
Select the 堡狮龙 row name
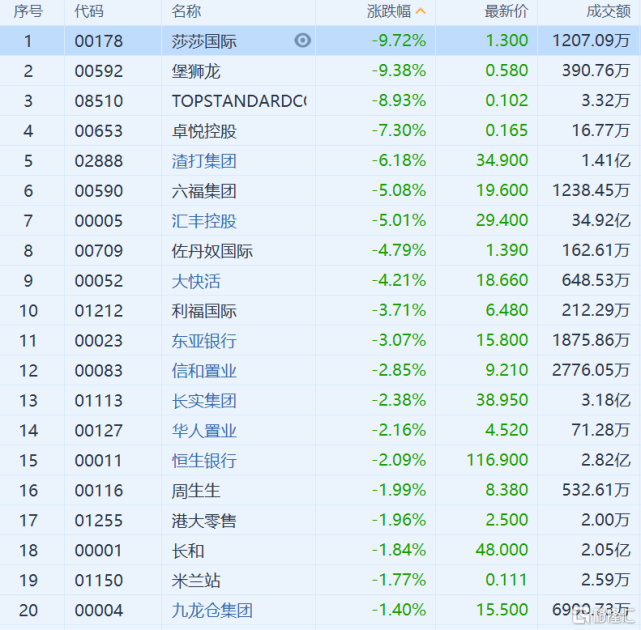[x=196, y=71]
